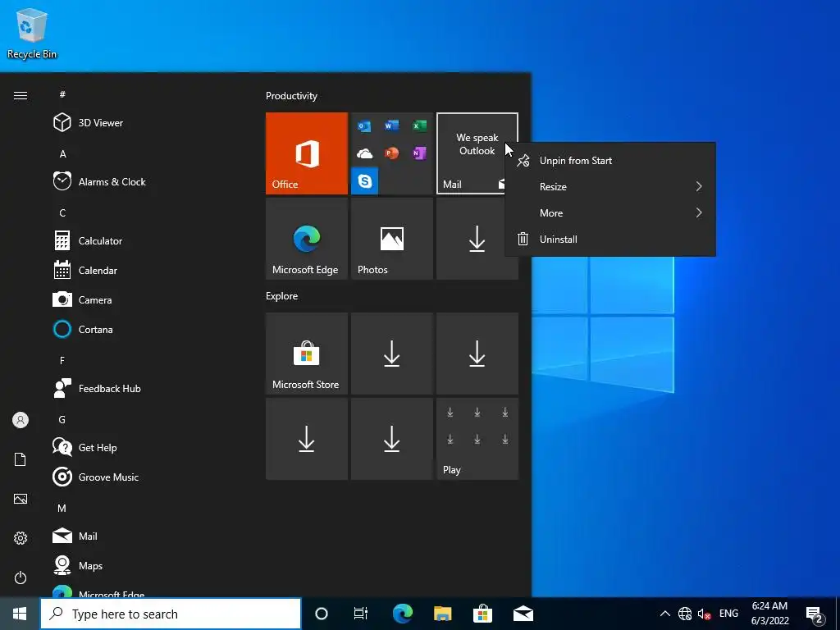Open Microsoft Store from taskbar
840x630 pixels.
tap(482, 614)
